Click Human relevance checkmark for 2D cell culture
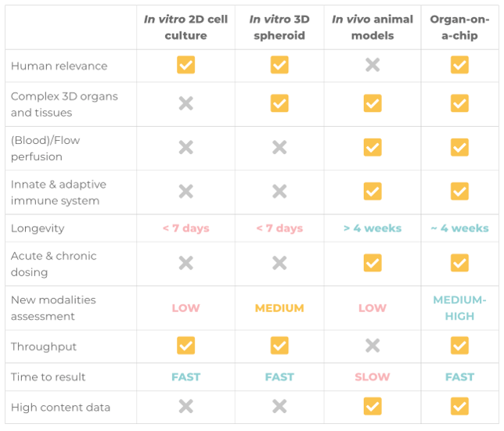This screenshot has height=431, width=504. click(x=185, y=65)
